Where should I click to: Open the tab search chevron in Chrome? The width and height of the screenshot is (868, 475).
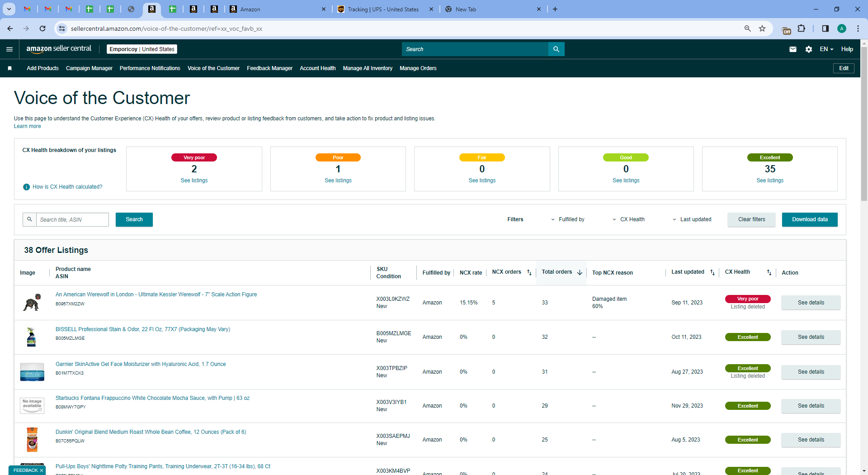tap(9, 9)
